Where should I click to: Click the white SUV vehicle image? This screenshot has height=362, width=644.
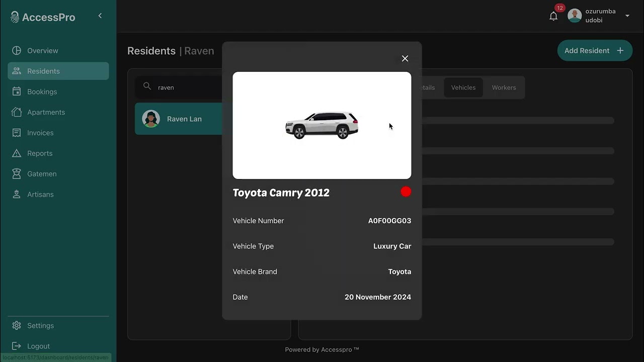[322, 125]
